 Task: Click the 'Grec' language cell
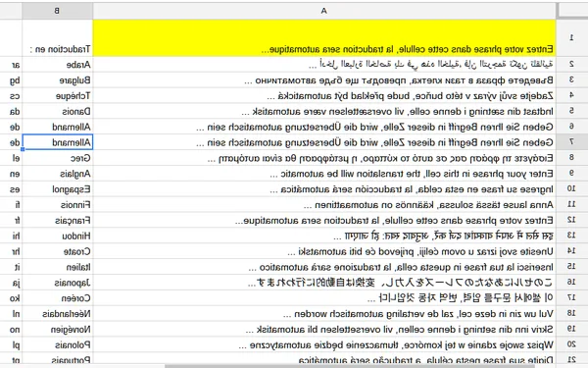pyautogui.click(x=58, y=158)
